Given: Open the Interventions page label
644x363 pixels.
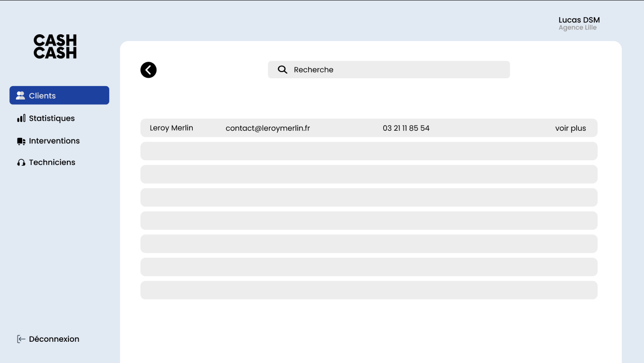Looking at the screenshot, I should coord(54,141).
